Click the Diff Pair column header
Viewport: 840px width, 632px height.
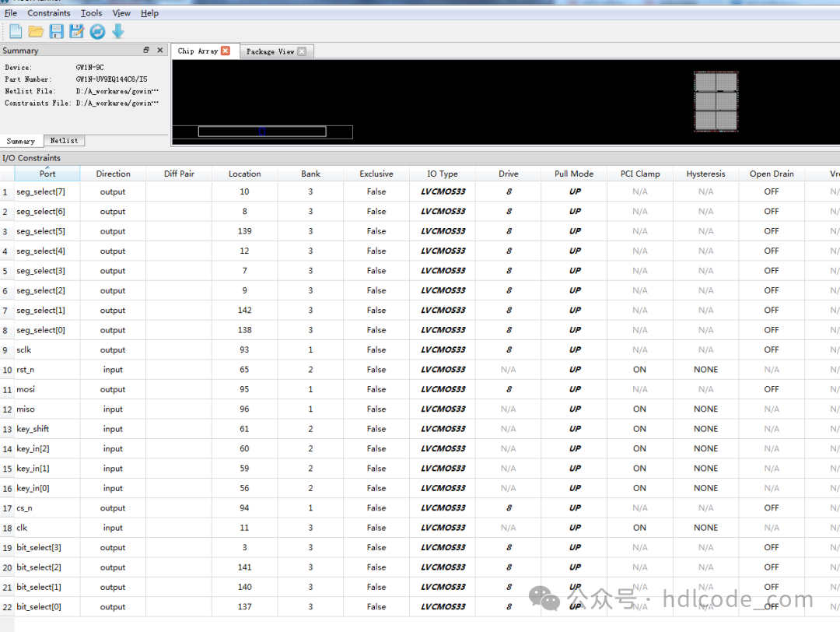pos(179,174)
